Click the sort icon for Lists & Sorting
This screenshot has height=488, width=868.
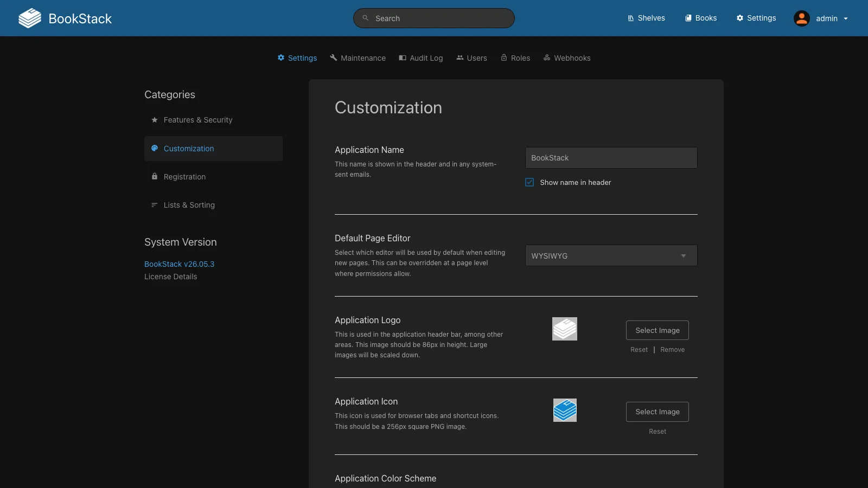(155, 204)
